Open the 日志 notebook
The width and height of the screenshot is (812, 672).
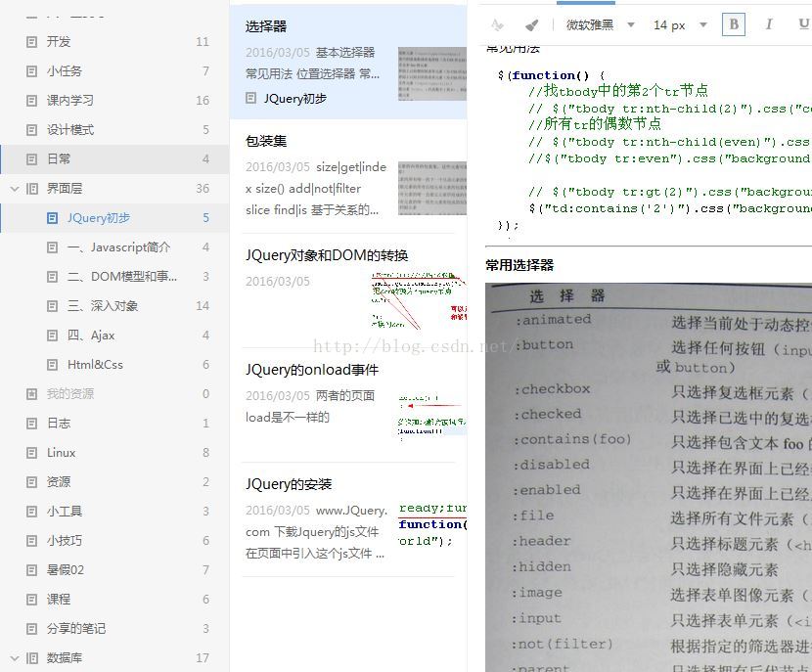click(x=114, y=424)
